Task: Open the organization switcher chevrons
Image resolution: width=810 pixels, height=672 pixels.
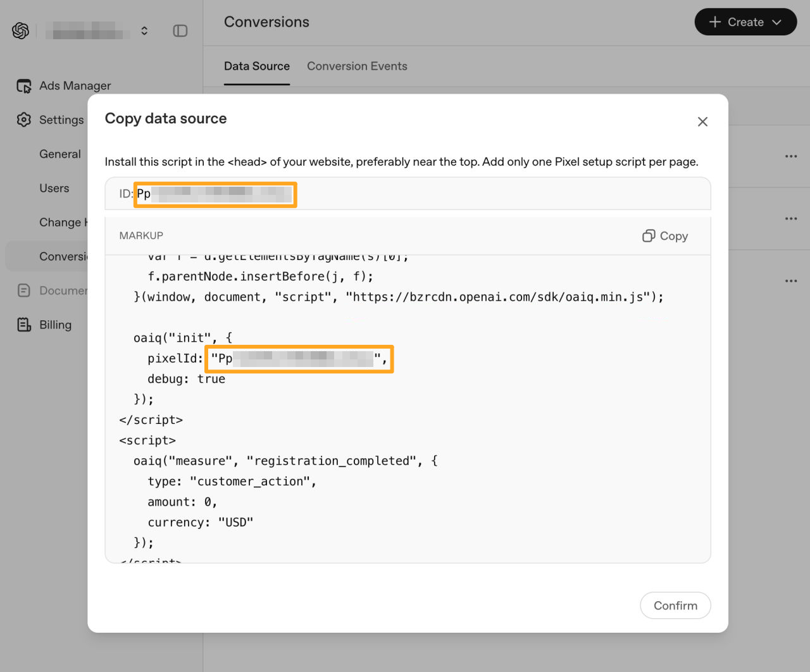Action: [x=144, y=30]
